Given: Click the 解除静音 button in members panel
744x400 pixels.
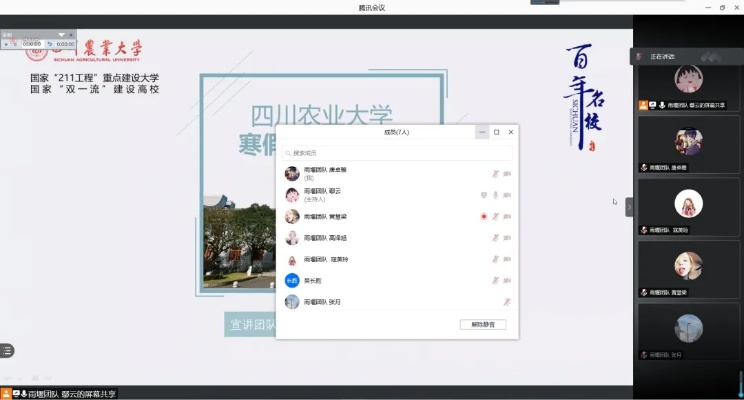Looking at the screenshot, I should (483, 325).
